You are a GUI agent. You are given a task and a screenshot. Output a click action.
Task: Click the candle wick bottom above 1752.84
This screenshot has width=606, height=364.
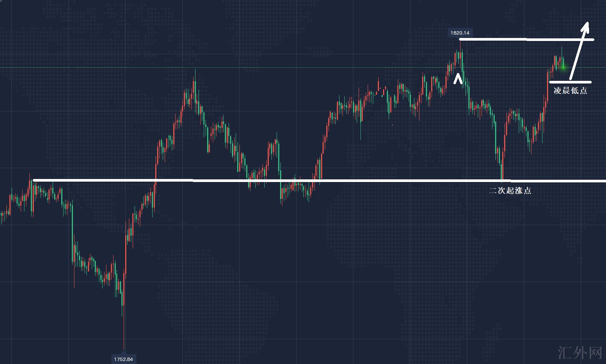124,348
